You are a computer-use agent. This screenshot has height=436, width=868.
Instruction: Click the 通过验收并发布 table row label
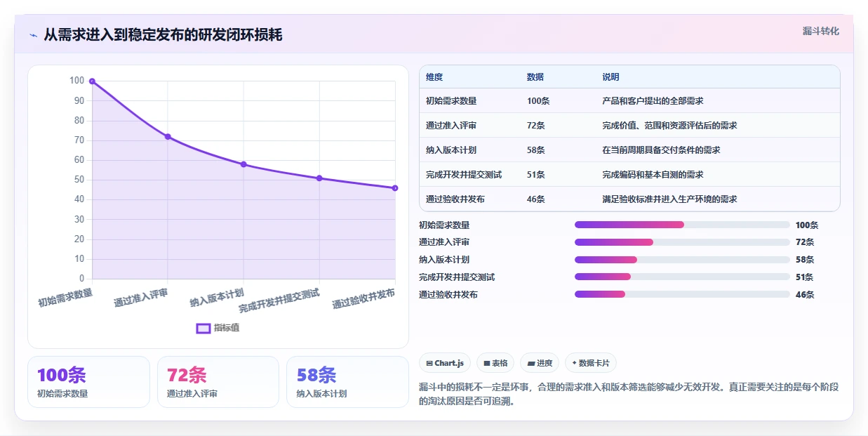coord(455,199)
